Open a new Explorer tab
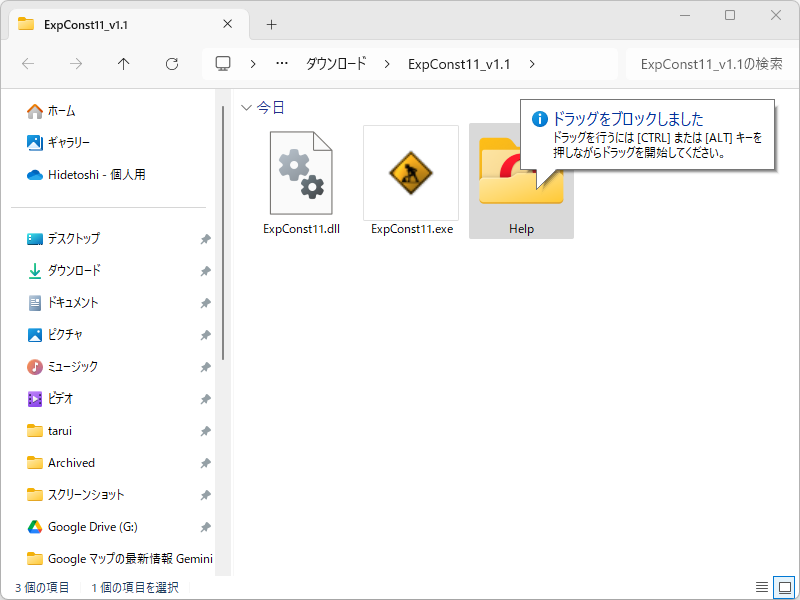800x600 pixels. click(270, 24)
